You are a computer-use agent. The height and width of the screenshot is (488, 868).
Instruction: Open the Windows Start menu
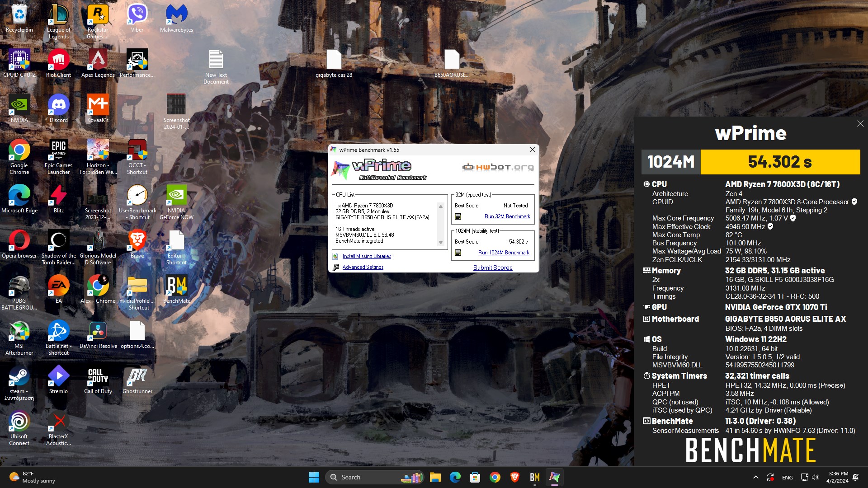[x=314, y=477]
